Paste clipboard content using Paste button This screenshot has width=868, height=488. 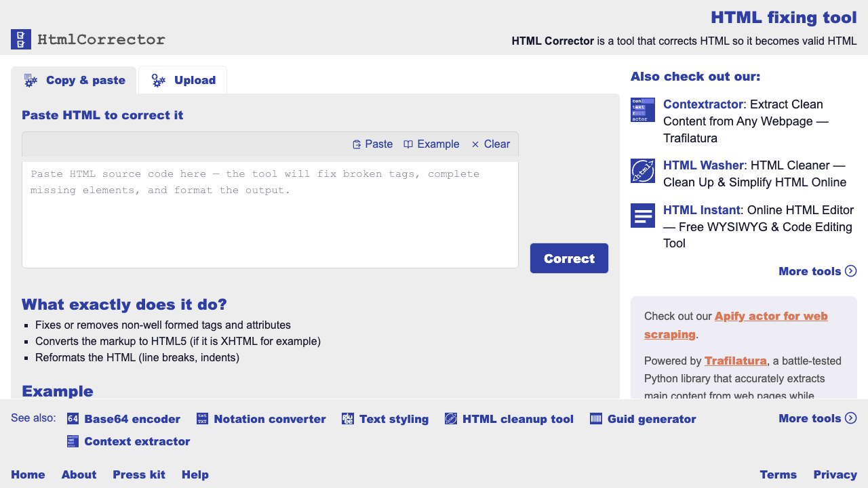[x=372, y=144]
